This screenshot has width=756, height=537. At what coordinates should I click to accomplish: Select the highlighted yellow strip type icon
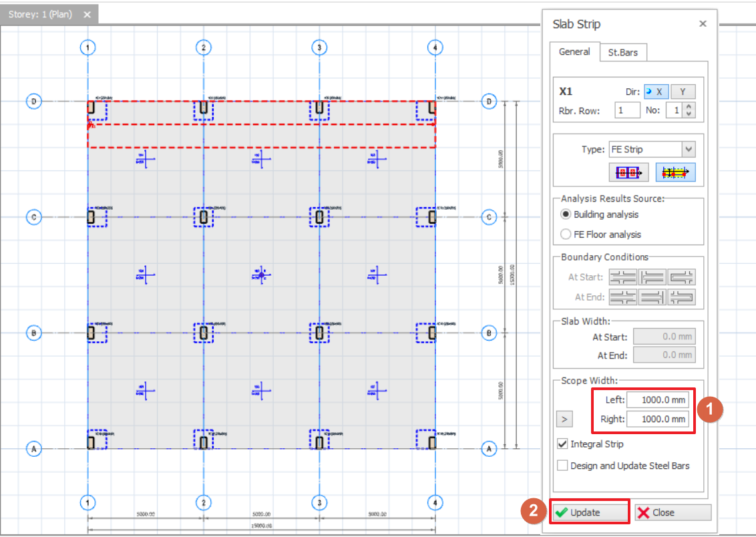click(x=675, y=172)
